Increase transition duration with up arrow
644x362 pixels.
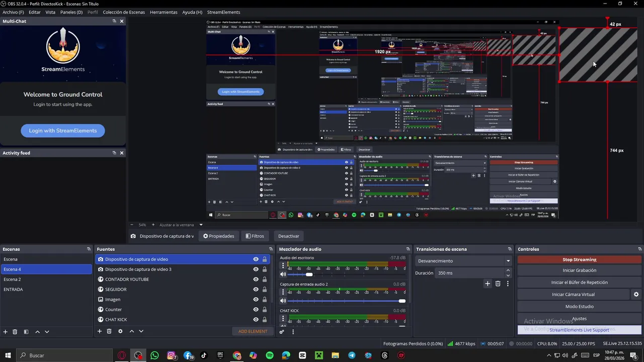click(508, 270)
